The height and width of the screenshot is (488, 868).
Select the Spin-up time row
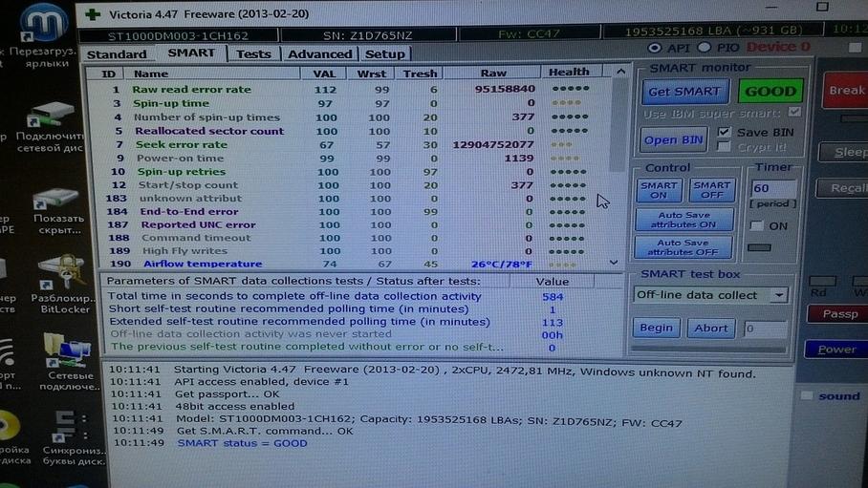pos(349,103)
